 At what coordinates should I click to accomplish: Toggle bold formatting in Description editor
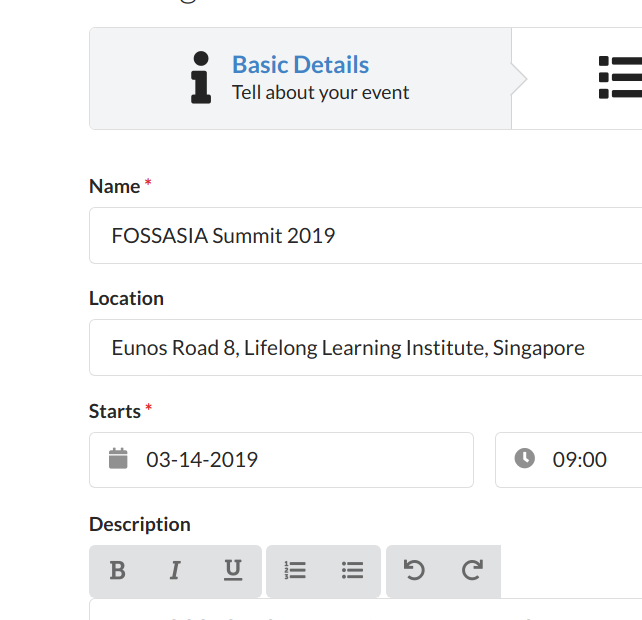tap(117, 570)
